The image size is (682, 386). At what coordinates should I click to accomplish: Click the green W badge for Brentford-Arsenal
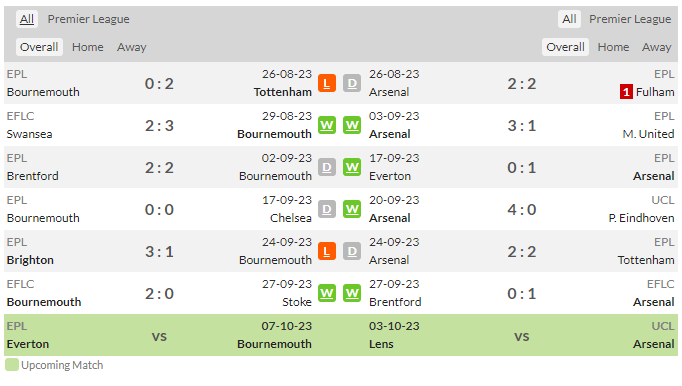coord(352,293)
